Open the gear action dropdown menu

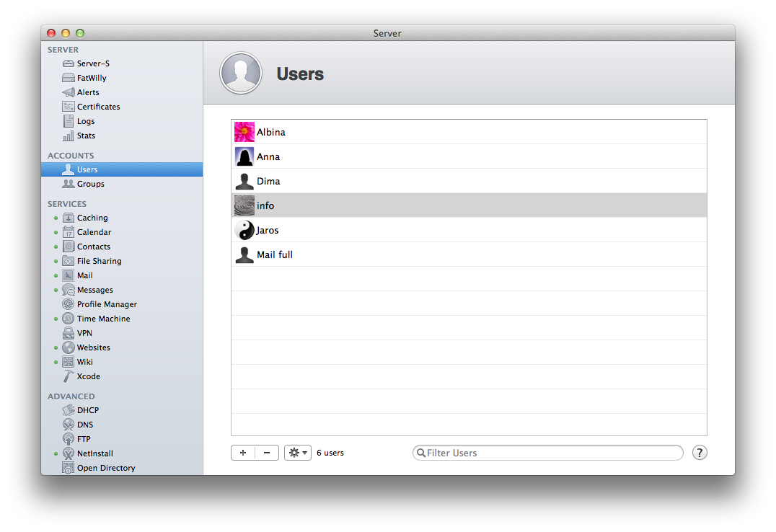pyautogui.click(x=298, y=453)
